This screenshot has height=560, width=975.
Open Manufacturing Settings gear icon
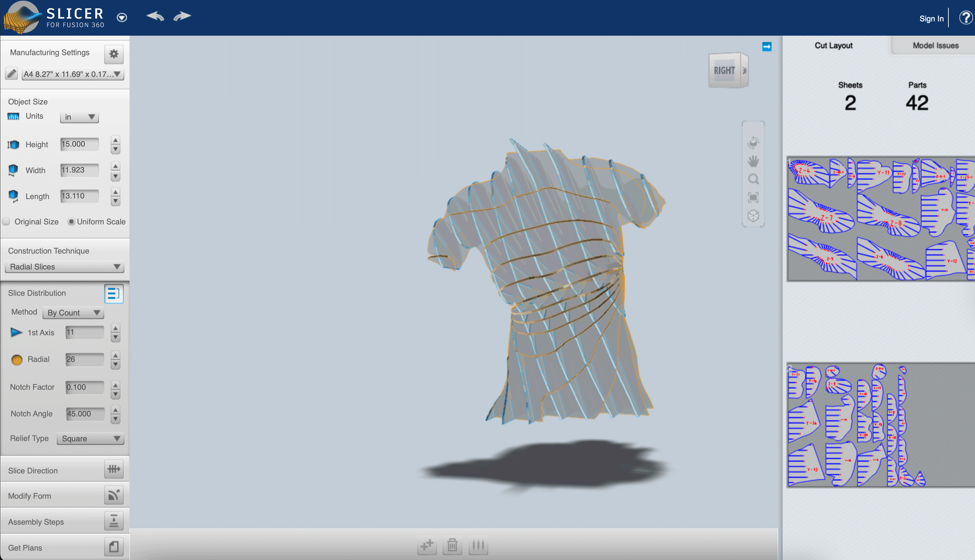point(114,54)
